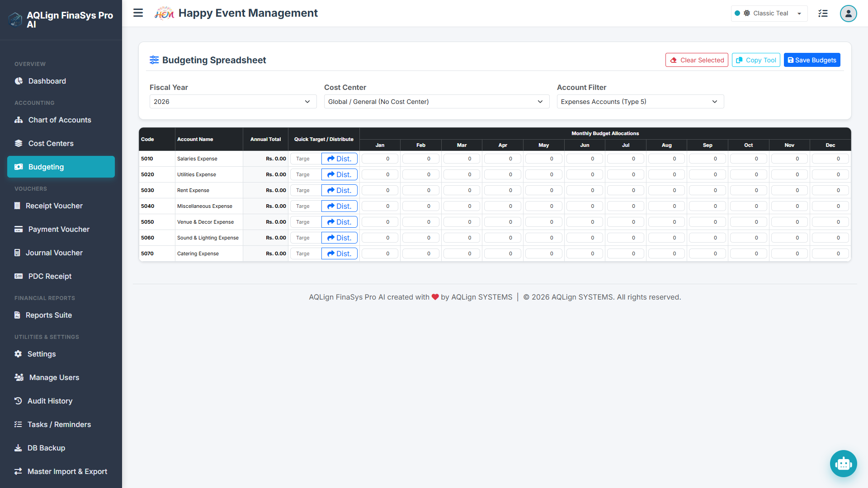The image size is (868, 488).
Task: Click Dist. for Salaries Expense row
Action: click(340, 159)
